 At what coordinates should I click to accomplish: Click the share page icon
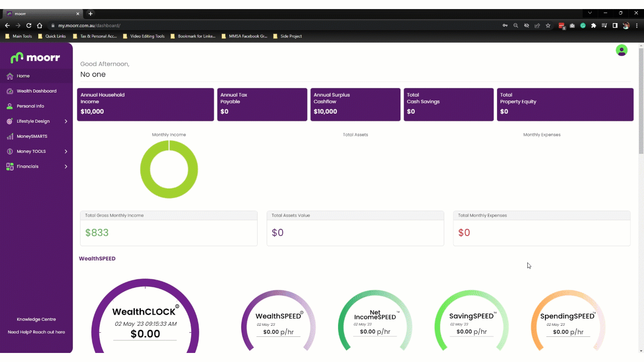[x=537, y=25]
